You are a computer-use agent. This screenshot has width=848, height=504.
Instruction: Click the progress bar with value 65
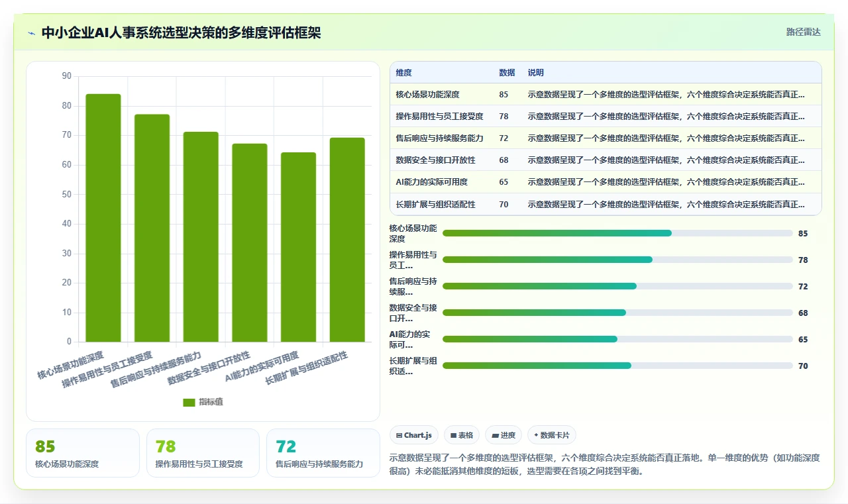point(617,339)
